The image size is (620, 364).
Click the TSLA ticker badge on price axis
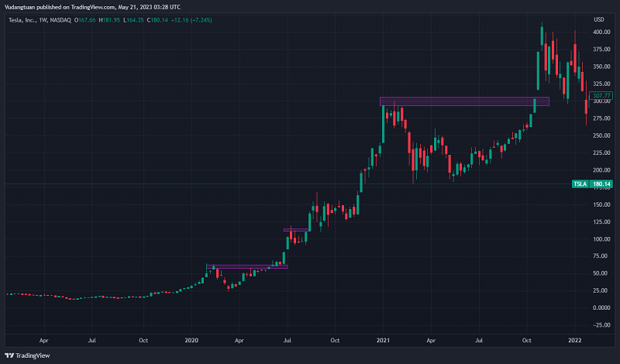click(x=580, y=184)
